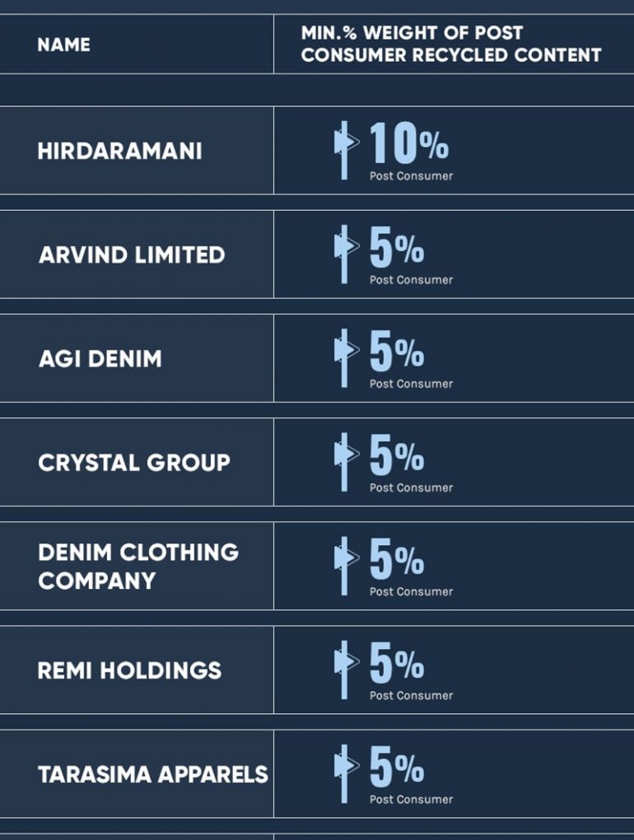
Task: Click the needle icon in Crystal Group row
Action: [x=346, y=462]
